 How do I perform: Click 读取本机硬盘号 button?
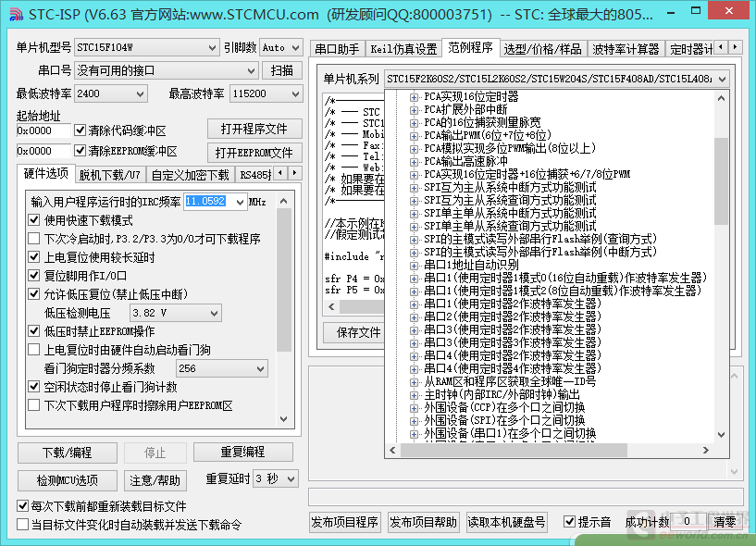506,522
